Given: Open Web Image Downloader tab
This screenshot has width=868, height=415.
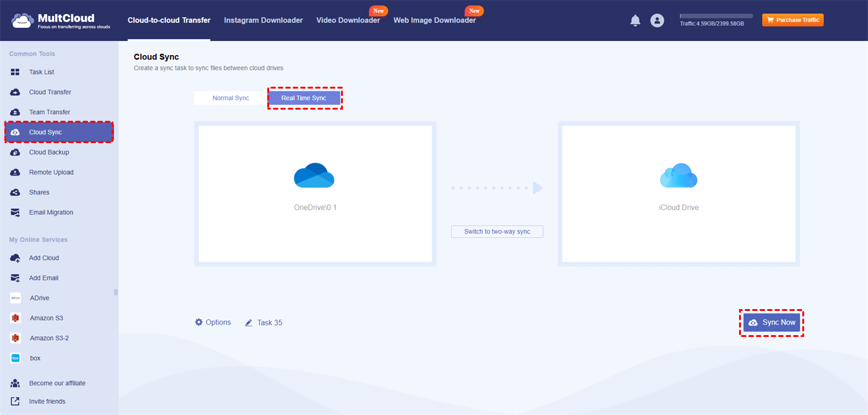Looking at the screenshot, I should pyautogui.click(x=435, y=20).
